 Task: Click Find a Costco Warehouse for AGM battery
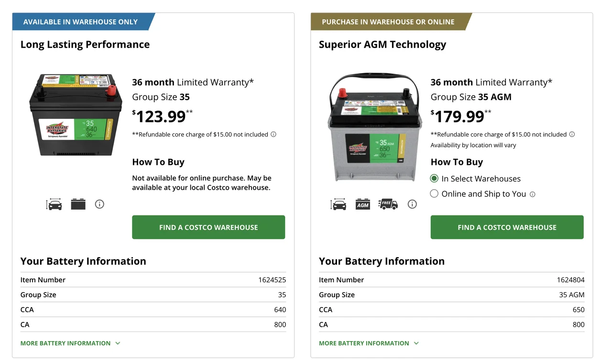[507, 227]
